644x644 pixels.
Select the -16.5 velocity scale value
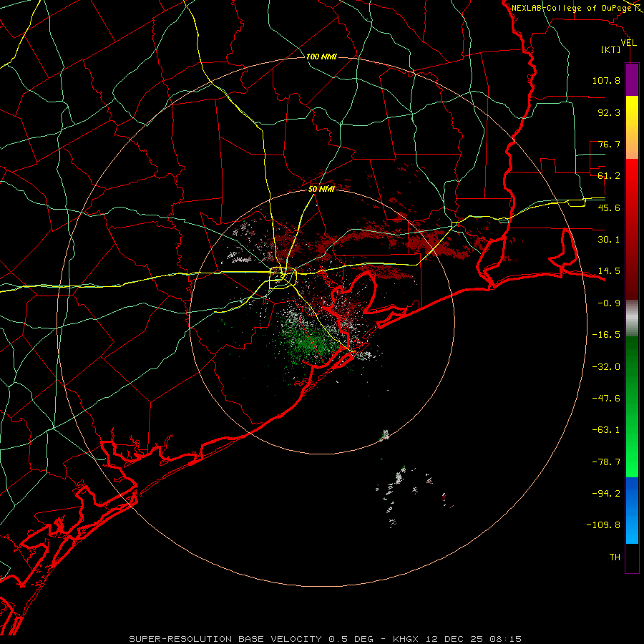tap(606, 335)
